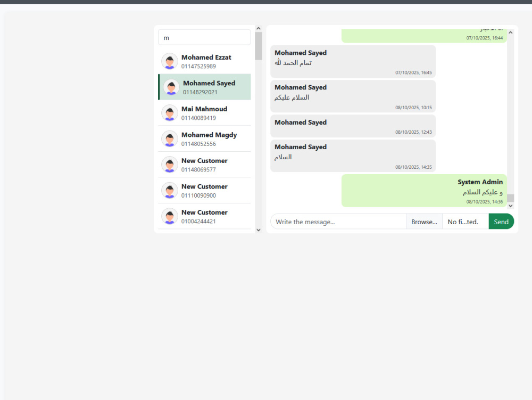Click Mohamed Sayed's avatar in contact list

point(171,87)
